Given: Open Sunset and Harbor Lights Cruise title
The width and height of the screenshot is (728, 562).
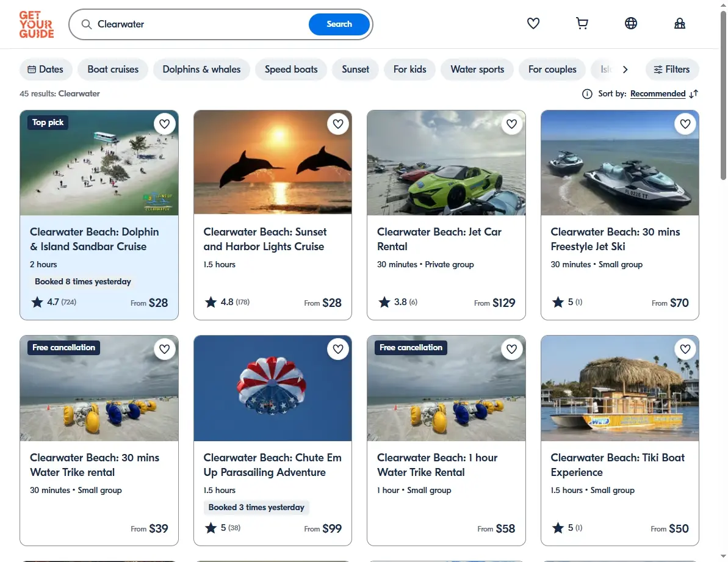Looking at the screenshot, I should pyautogui.click(x=265, y=239).
